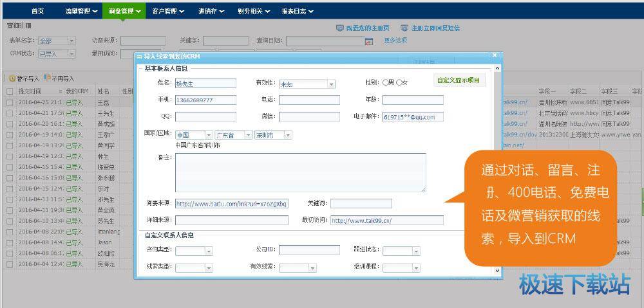Open the calendar picker beside 查询日期
The height and width of the screenshot is (308, 644).
(x=369, y=41)
